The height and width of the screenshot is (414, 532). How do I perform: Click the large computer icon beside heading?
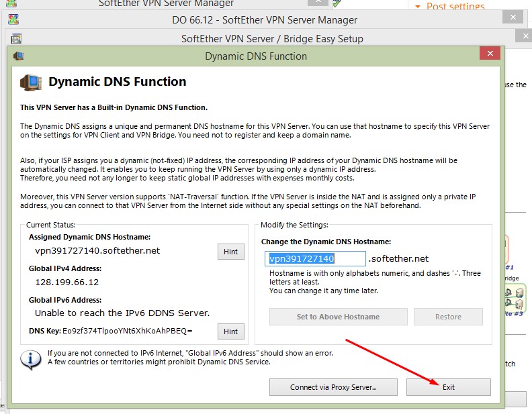[31, 83]
